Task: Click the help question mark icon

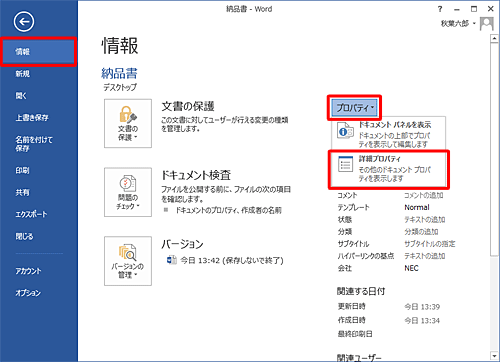Action: tap(440, 9)
